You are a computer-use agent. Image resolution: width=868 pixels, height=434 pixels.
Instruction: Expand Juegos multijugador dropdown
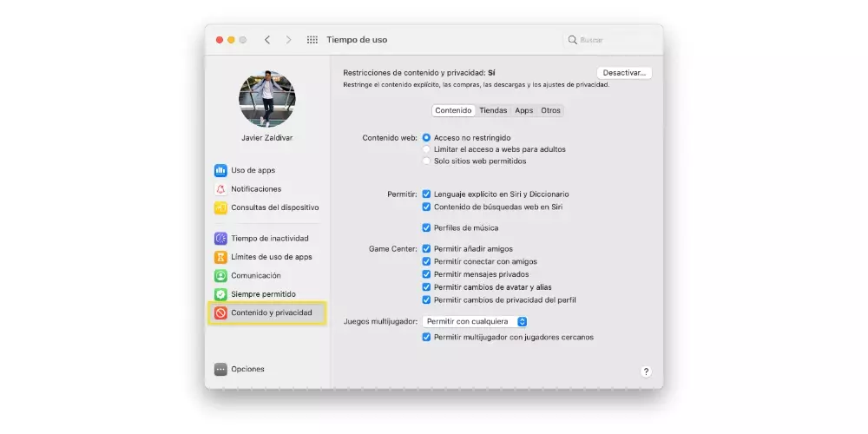click(477, 321)
